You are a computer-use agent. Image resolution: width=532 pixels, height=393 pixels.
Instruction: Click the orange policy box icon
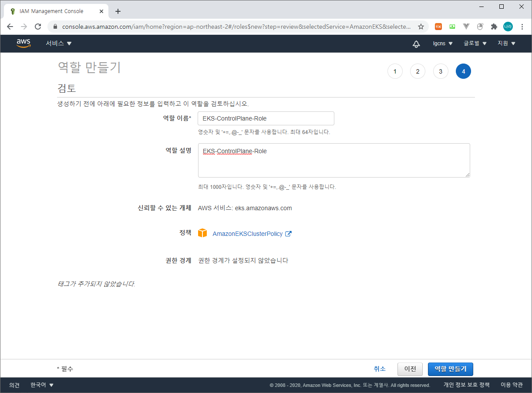pyautogui.click(x=202, y=233)
